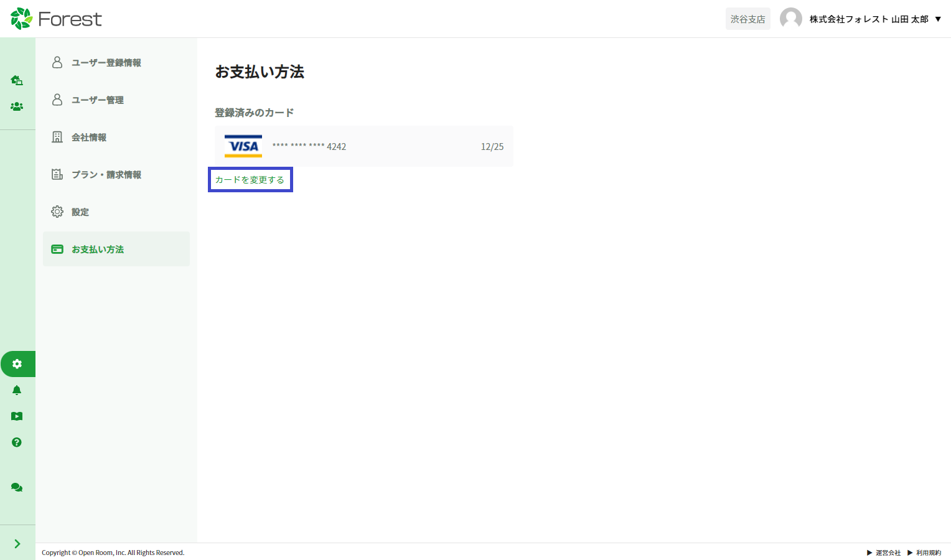The width and height of the screenshot is (951, 560).
Task: Open 会社情報 in the settings menu
Action: point(88,138)
